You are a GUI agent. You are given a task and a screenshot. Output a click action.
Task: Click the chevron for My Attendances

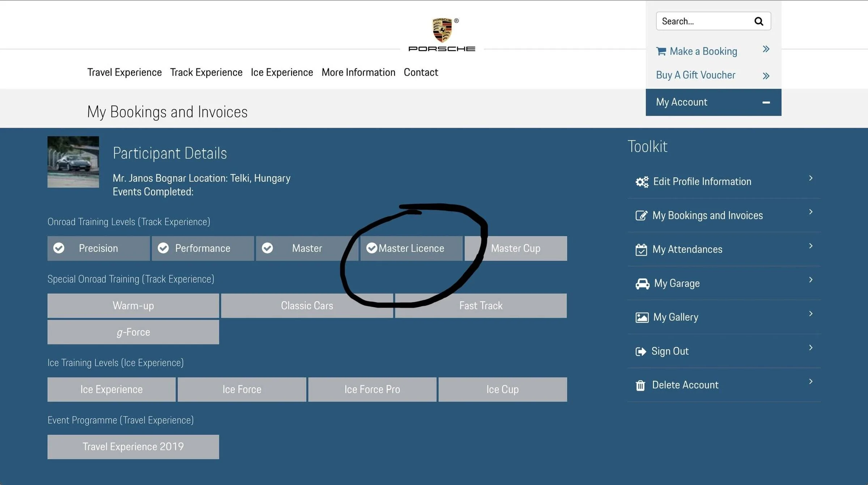click(x=811, y=246)
